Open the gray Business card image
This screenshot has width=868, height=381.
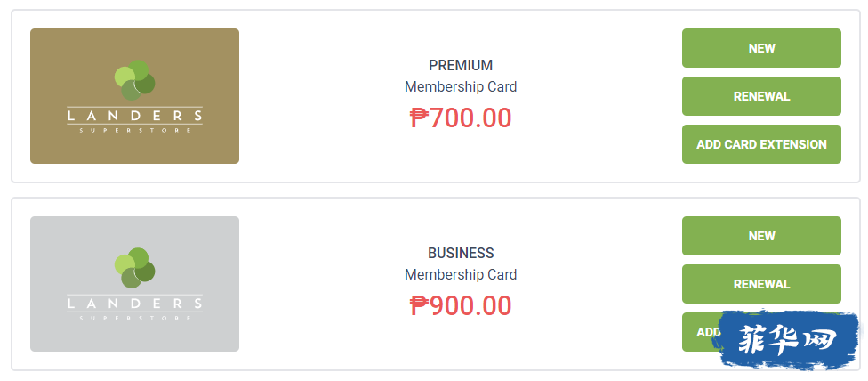(x=134, y=284)
